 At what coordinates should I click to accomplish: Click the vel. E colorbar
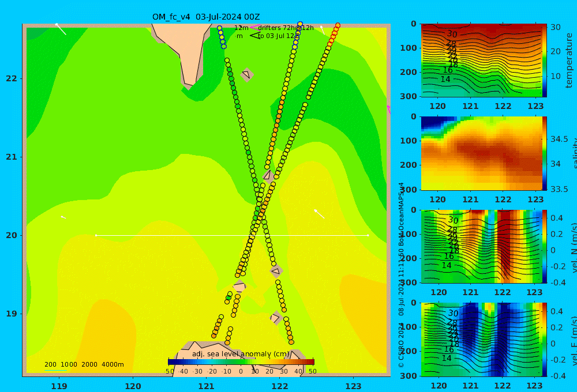[x=544, y=340]
